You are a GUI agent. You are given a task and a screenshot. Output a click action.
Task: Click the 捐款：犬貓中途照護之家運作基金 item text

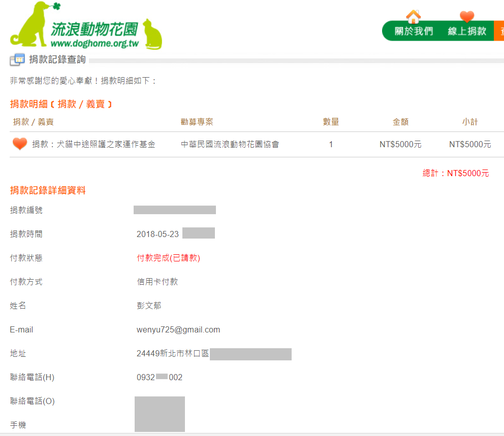(93, 145)
